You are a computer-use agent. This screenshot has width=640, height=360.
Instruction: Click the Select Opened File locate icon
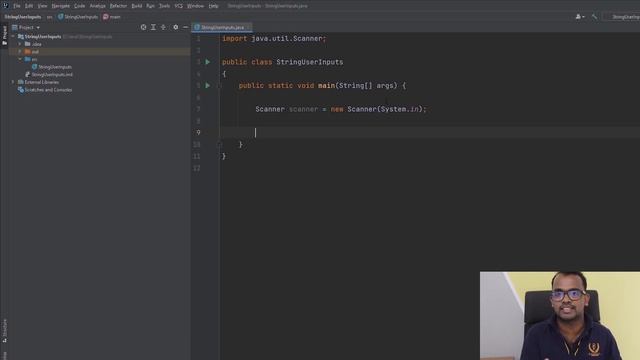143,27
